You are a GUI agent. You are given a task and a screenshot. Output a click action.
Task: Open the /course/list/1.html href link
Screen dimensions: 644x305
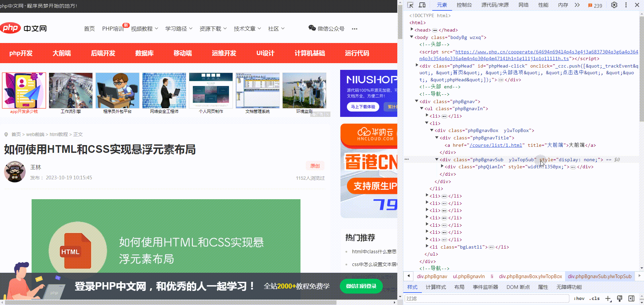pos(496,145)
